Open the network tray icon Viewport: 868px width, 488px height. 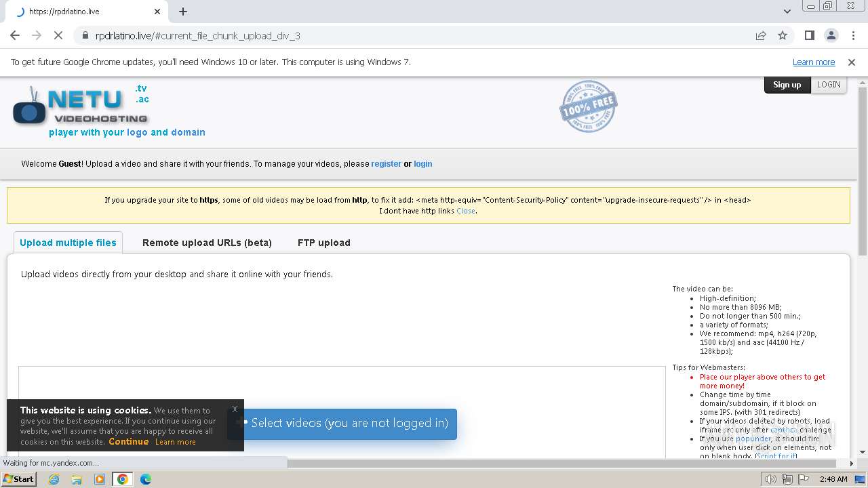pos(787,479)
